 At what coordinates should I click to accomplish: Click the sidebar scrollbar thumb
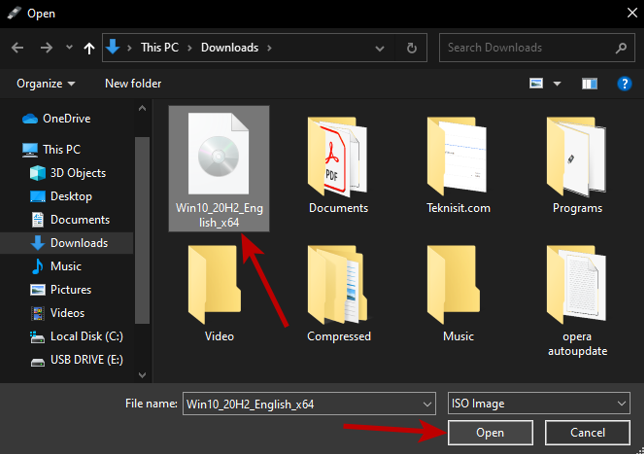pyautogui.click(x=142, y=230)
